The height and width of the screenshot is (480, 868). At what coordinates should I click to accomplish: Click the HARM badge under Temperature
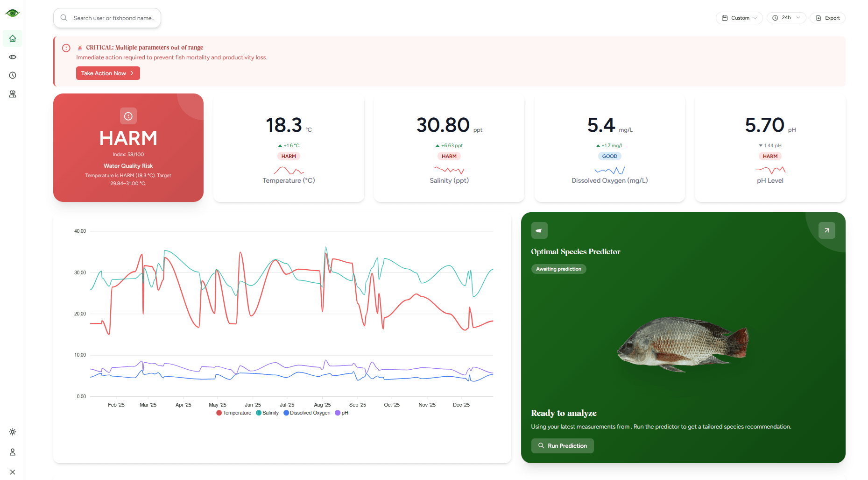tap(289, 156)
